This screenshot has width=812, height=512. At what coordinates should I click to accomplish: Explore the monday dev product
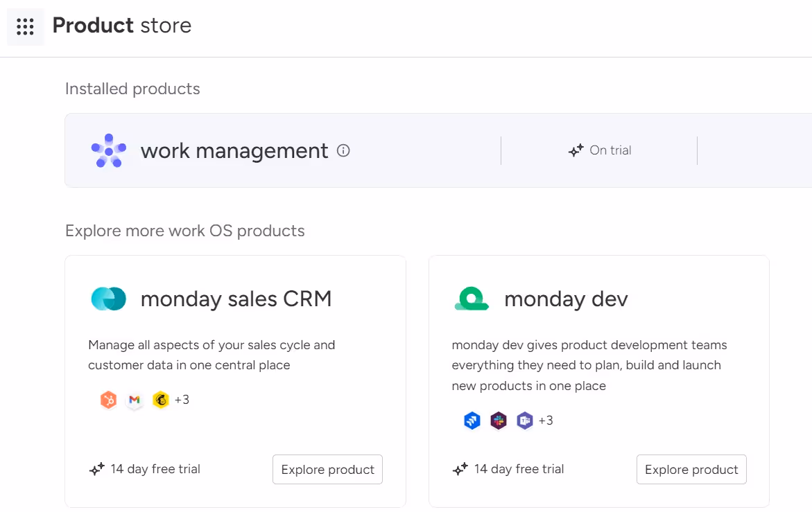pyautogui.click(x=691, y=469)
